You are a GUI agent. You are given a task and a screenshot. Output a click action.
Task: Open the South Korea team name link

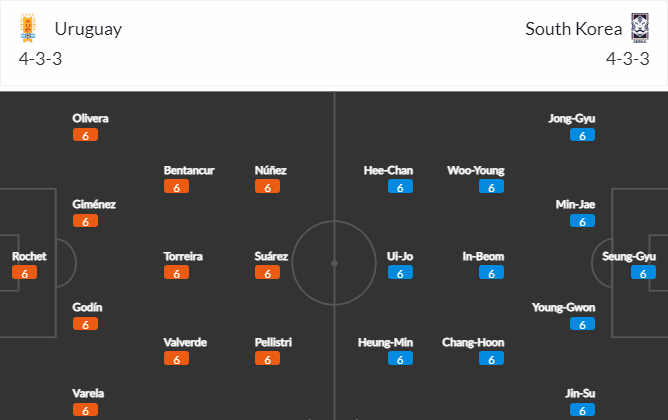coord(573,29)
